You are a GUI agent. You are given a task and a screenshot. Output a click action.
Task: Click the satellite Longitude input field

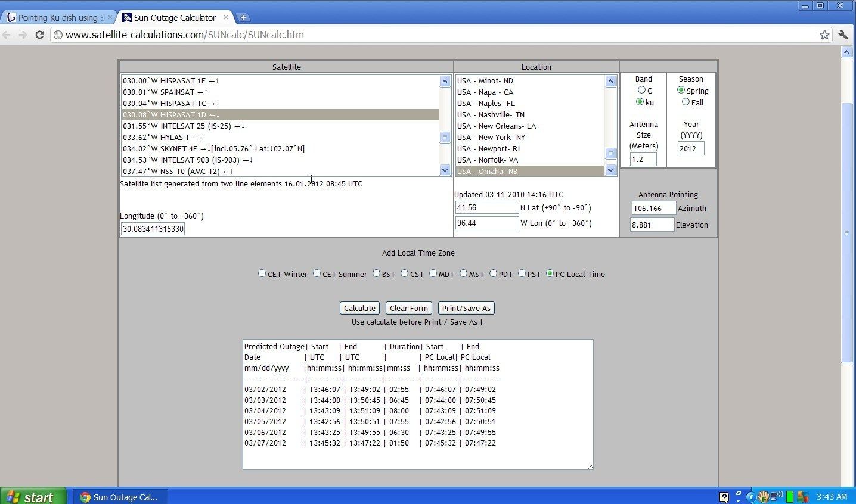coord(153,229)
